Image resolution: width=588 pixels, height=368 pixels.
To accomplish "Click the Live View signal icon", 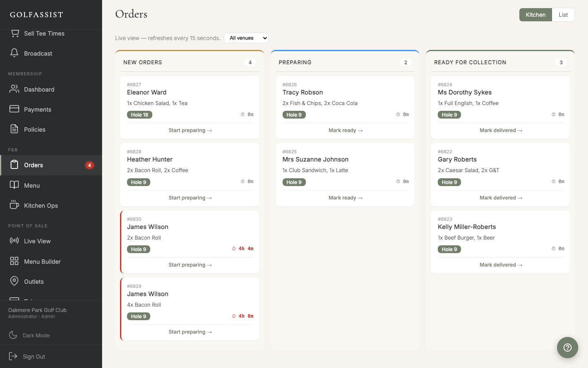I will pos(14,241).
